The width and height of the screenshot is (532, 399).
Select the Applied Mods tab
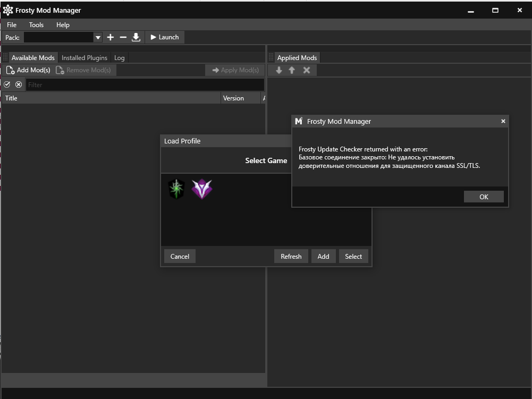point(297,58)
